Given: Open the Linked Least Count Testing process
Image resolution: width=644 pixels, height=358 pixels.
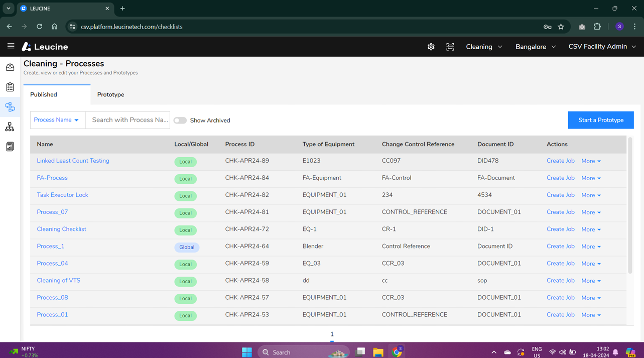Looking at the screenshot, I should point(73,161).
